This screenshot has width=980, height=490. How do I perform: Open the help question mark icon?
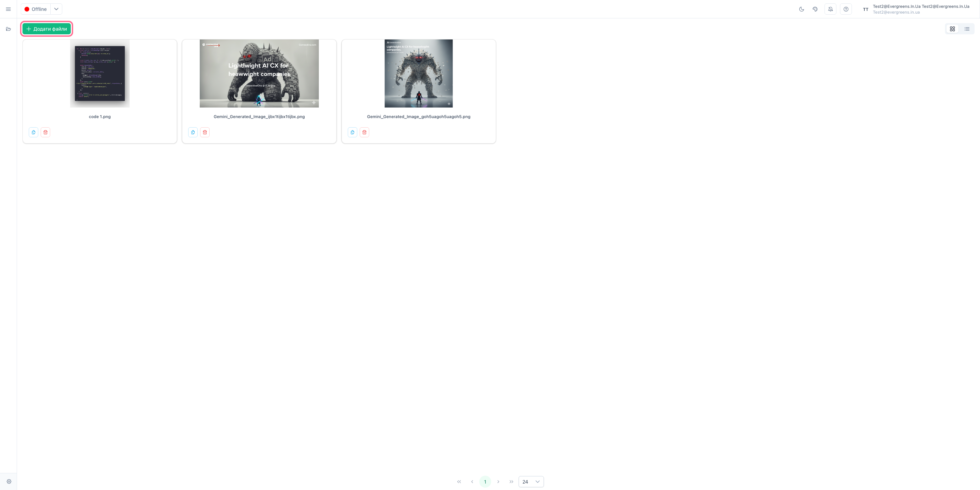[x=846, y=9]
